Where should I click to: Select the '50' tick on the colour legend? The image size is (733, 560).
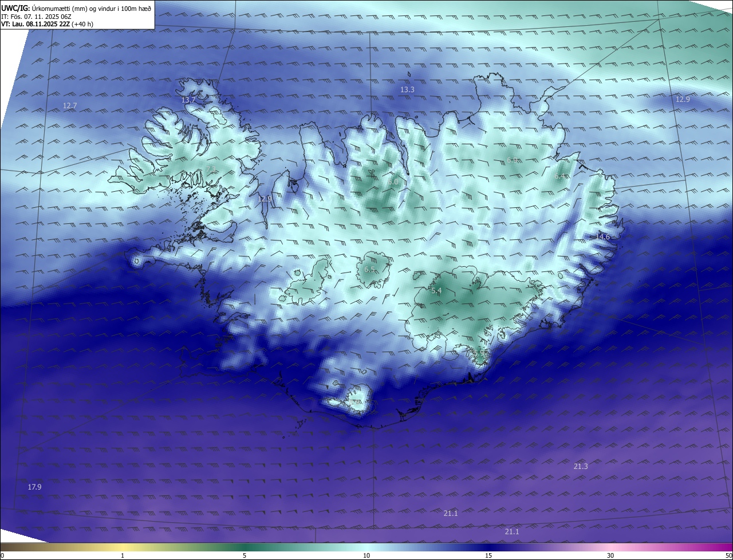[x=729, y=556]
